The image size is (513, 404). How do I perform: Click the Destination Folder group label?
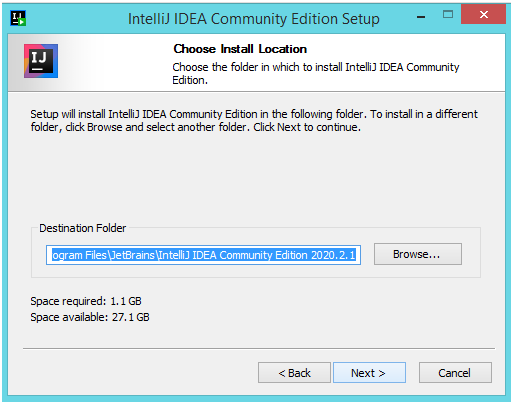83,228
